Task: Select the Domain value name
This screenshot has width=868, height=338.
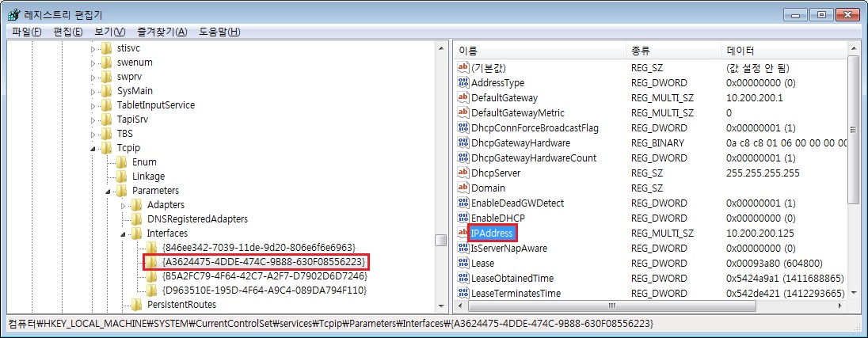Action: (488, 188)
